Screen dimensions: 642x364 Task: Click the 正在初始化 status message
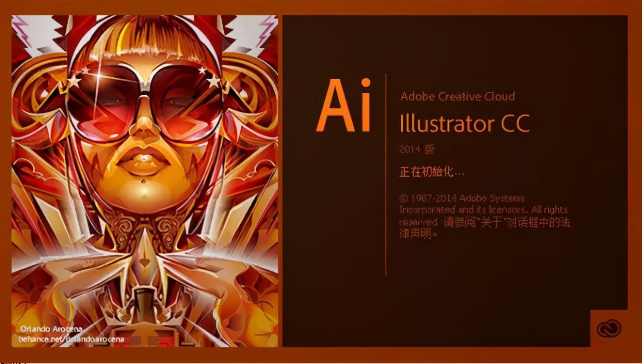(x=432, y=172)
